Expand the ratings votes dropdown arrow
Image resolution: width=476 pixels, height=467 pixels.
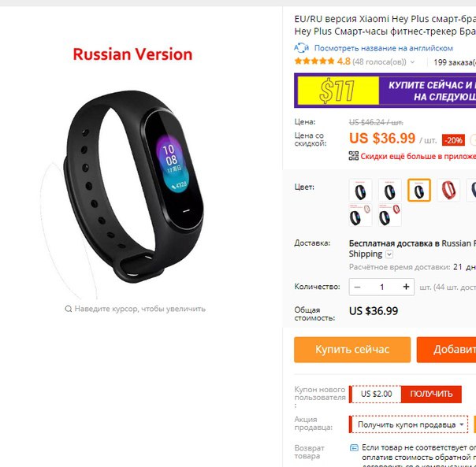coord(412,62)
